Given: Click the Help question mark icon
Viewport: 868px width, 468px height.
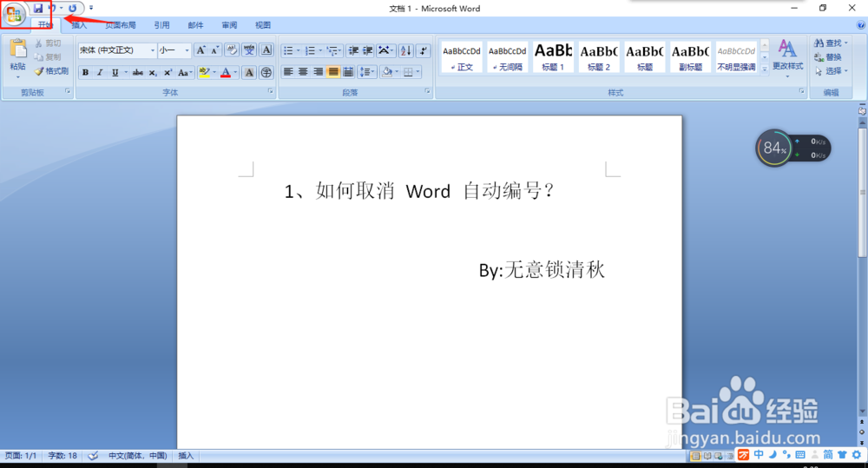Looking at the screenshot, I should tap(861, 25).
